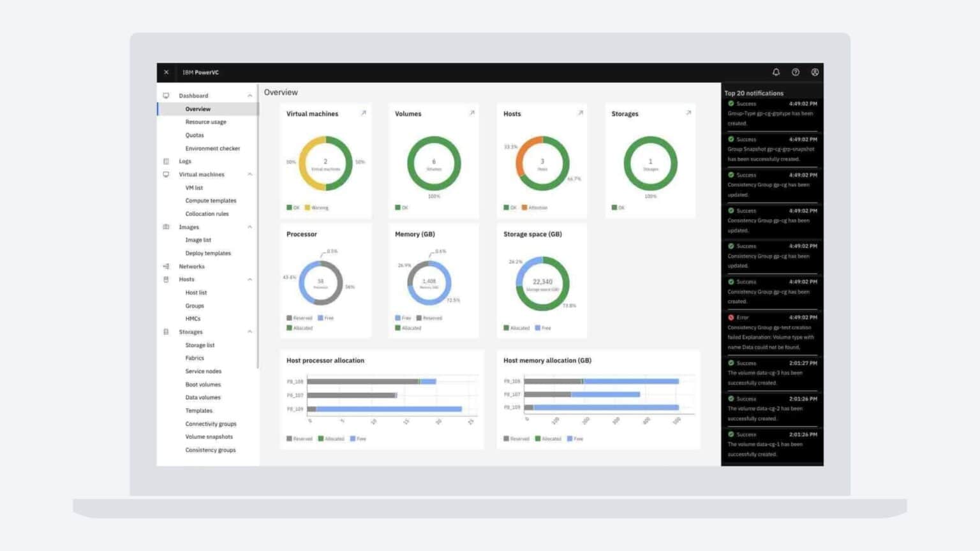Open Virtual machines card expand arrow
This screenshot has height=551, width=980.
pos(364,113)
